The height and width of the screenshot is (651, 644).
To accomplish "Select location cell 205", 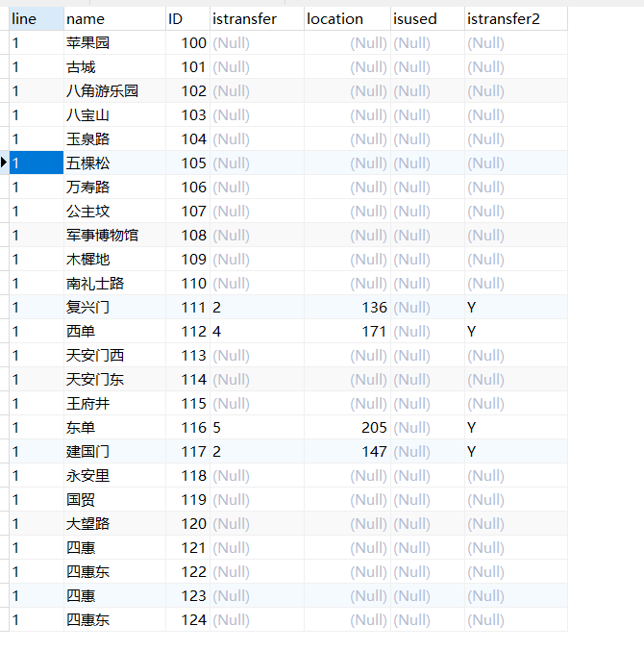I will [x=347, y=428].
